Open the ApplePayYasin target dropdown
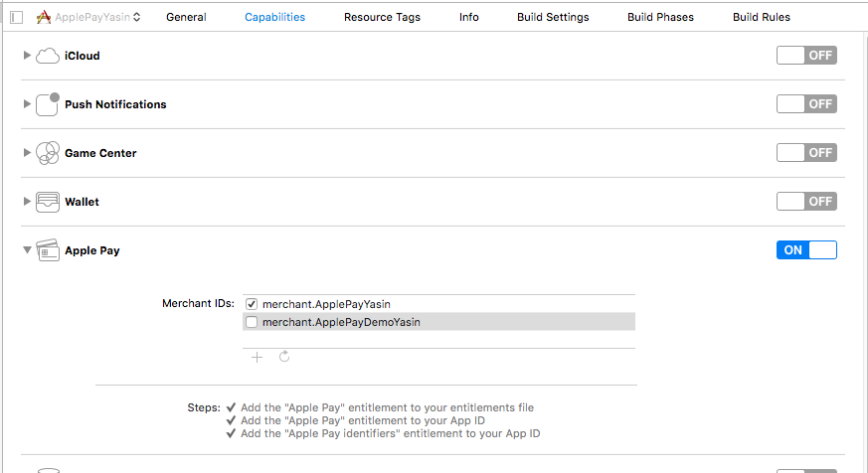868x473 pixels. coord(87,17)
